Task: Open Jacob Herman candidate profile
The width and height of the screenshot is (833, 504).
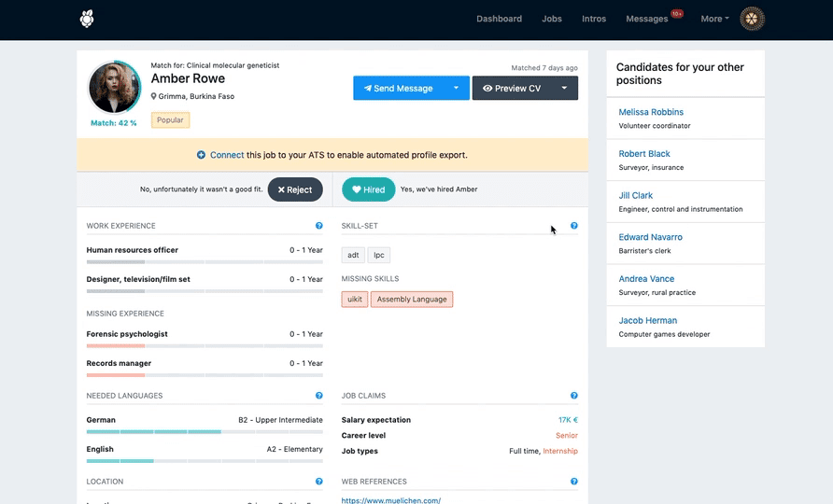Action: 647,320
